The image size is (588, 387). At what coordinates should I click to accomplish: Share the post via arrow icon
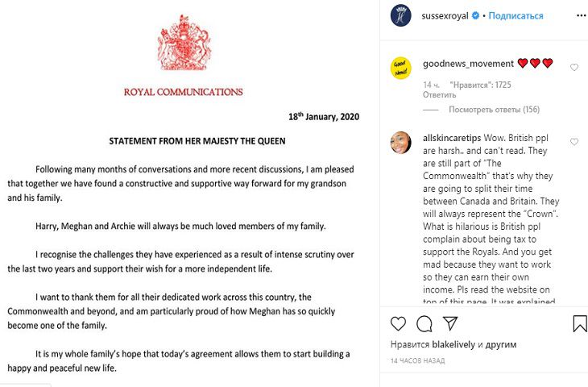450,324
